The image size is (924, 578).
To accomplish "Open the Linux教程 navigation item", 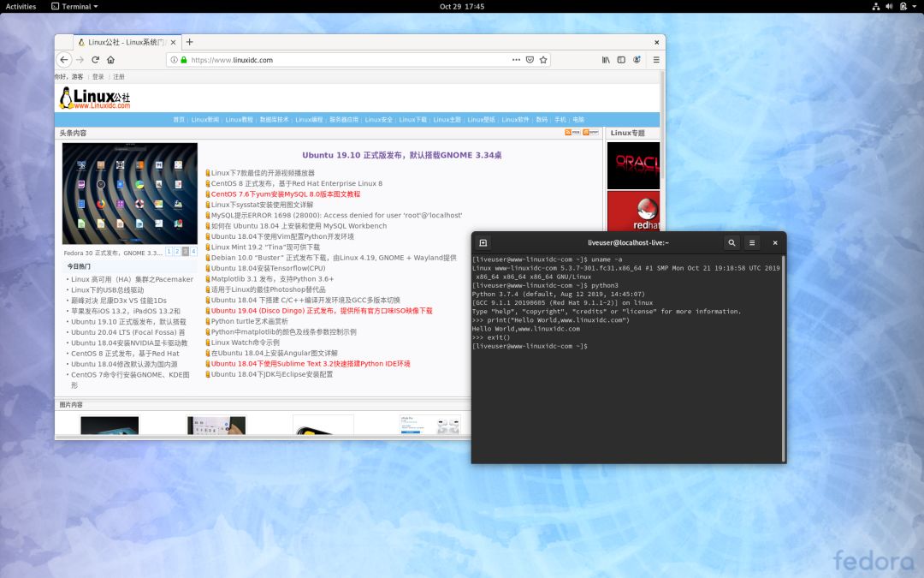I will pos(240,120).
